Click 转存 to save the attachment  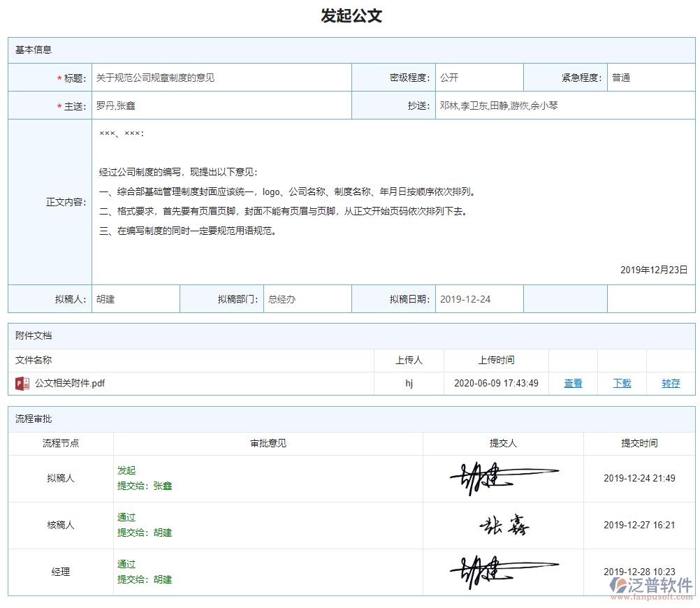670,383
